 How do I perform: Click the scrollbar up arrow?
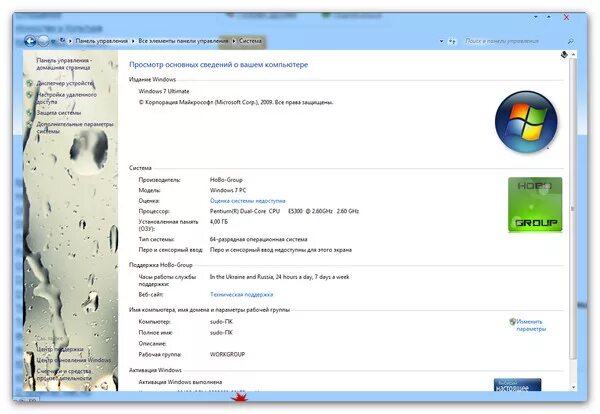point(573,55)
